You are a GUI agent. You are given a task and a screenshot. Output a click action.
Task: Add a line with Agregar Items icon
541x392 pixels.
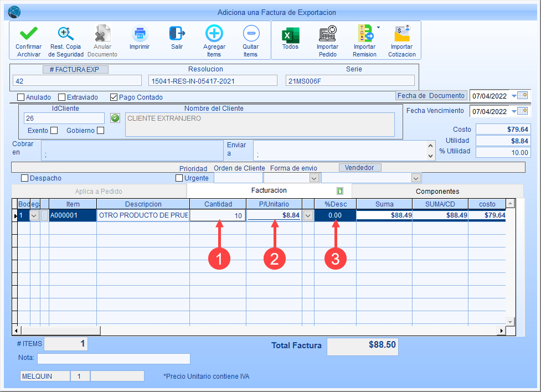pyautogui.click(x=214, y=33)
